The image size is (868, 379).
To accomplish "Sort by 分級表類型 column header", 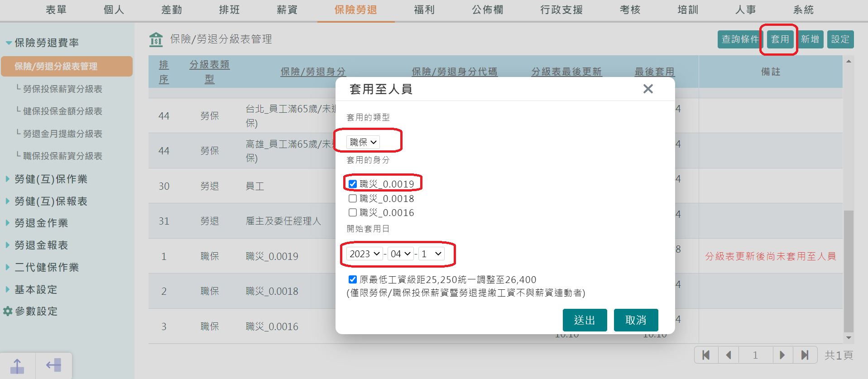I will [x=209, y=72].
